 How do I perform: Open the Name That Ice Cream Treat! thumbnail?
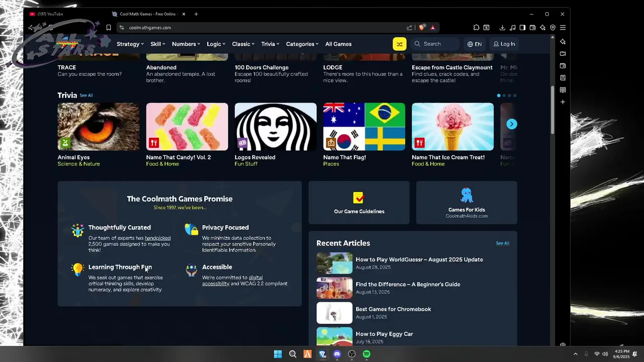[453, 127]
